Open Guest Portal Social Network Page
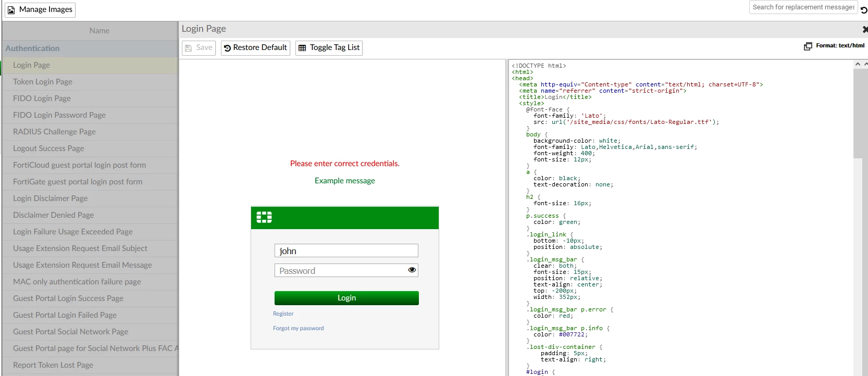 [x=90, y=332]
